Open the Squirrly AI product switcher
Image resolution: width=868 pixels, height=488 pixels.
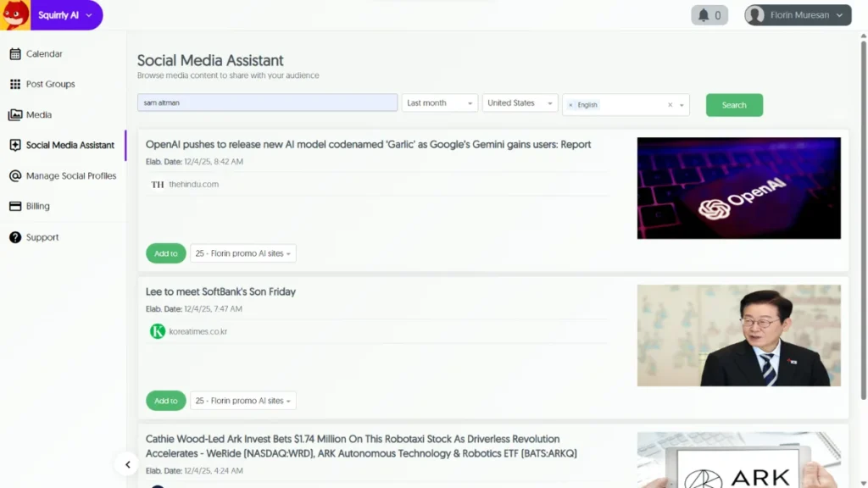click(x=64, y=15)
